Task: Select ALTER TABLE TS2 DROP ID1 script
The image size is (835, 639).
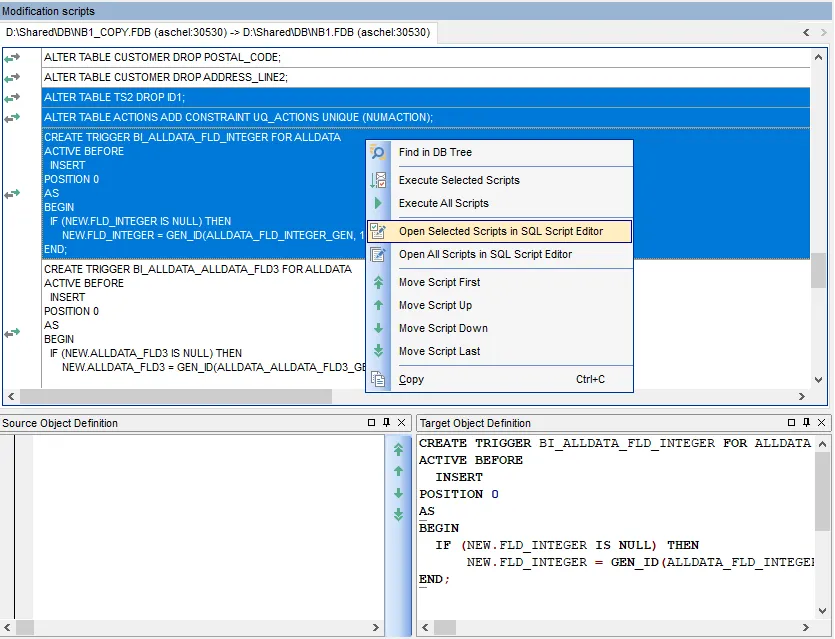Action: click(426, 97)
